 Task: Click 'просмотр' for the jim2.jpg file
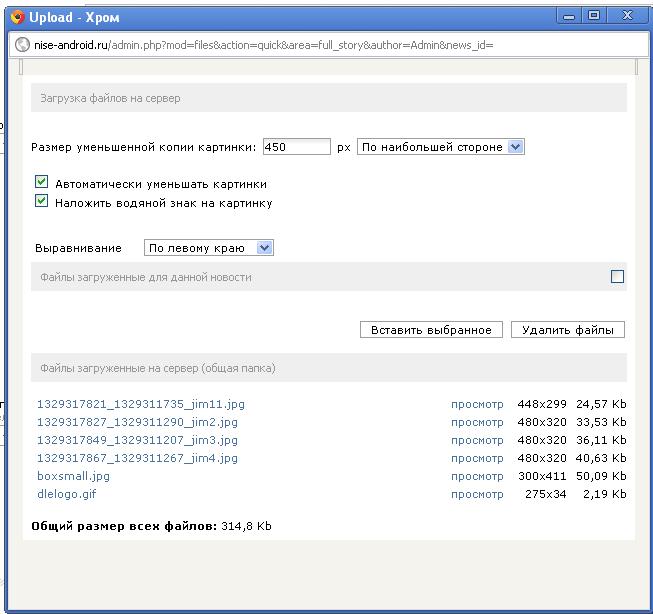pos(477,422)
